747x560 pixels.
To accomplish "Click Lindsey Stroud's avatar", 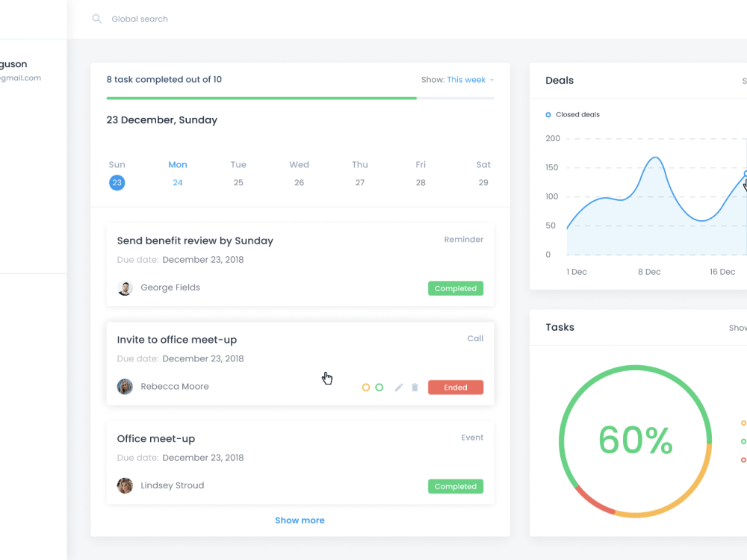I will point(125,486).
